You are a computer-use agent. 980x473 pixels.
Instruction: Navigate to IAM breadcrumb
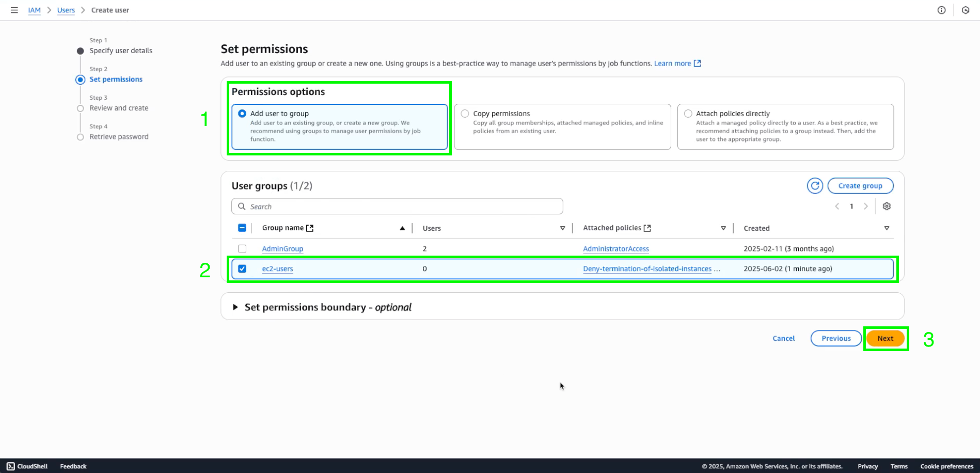tap(34, 10)
